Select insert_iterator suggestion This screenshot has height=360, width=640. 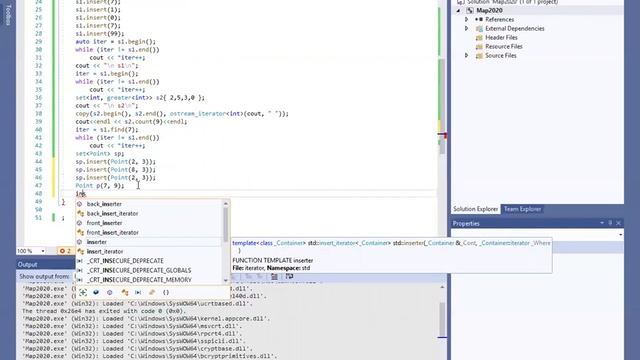click(x=105, y=251)
